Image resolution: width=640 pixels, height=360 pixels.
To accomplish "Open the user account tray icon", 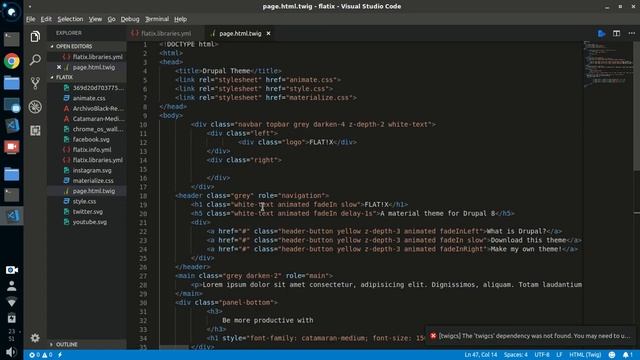I will [x=11, y=286].
